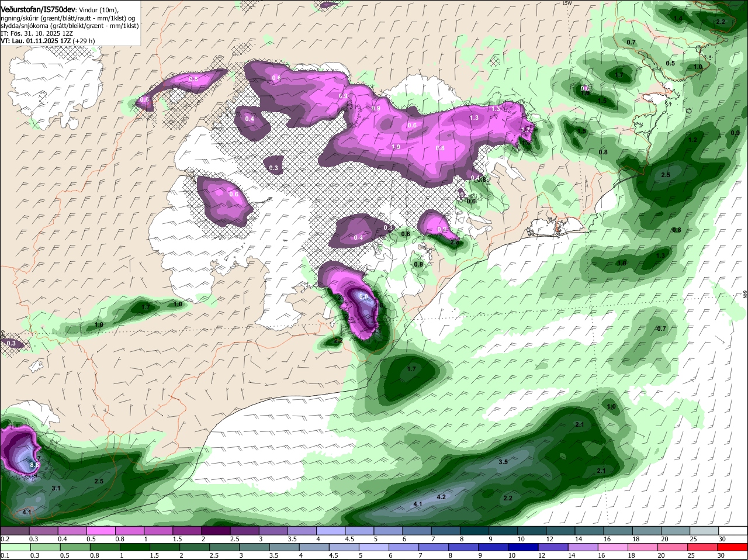Click the '0.5' value in the top-right area

click(x=670, y=63)
